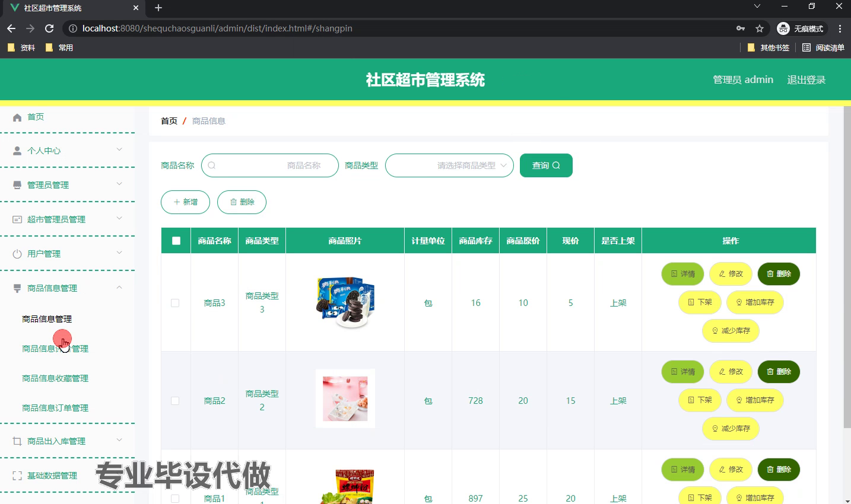Screen dimensions: 851x504
Task: View 详情 for 商品3
Action: point(682,274)
